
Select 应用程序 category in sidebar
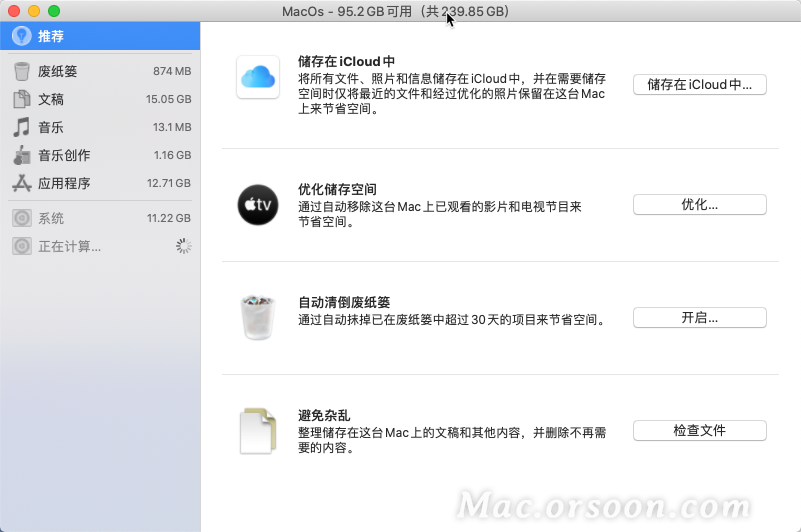100,183
